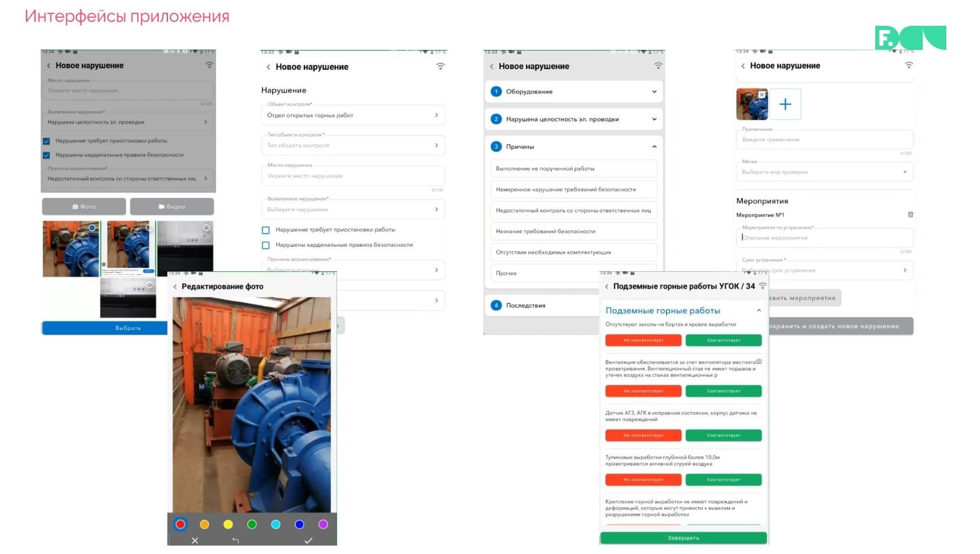
Task: Tap the Wi-Fi icon on the Нарушение form screen
Action: point(441,67)
